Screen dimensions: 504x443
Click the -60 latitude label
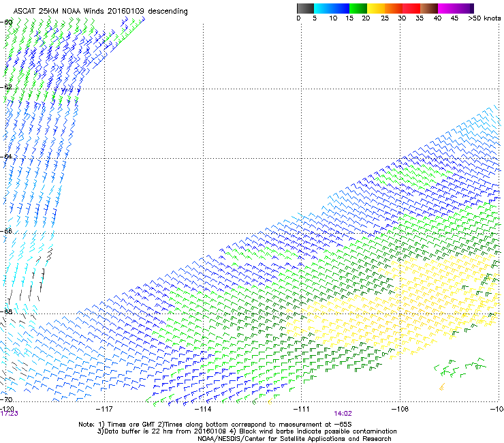7,22
